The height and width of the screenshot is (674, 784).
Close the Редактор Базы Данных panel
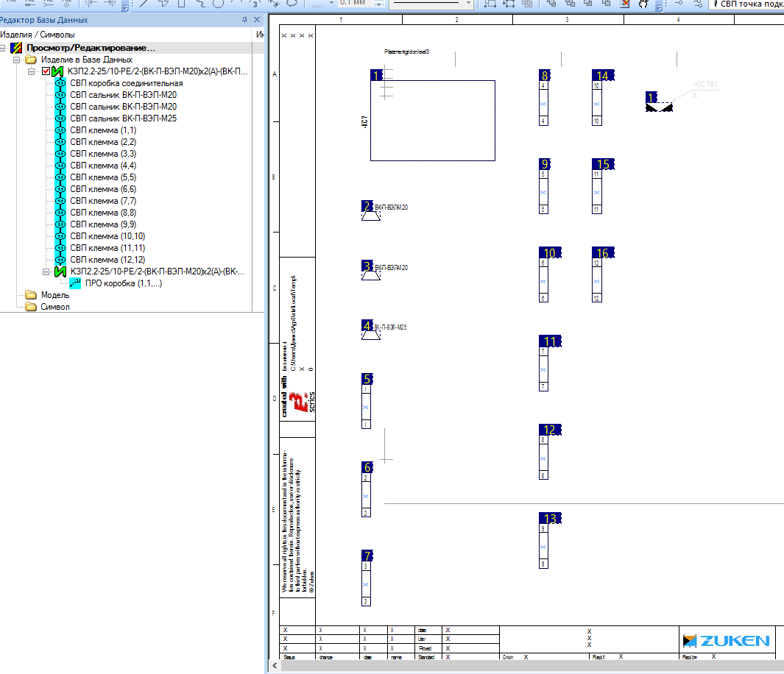(x=256, y=20)
